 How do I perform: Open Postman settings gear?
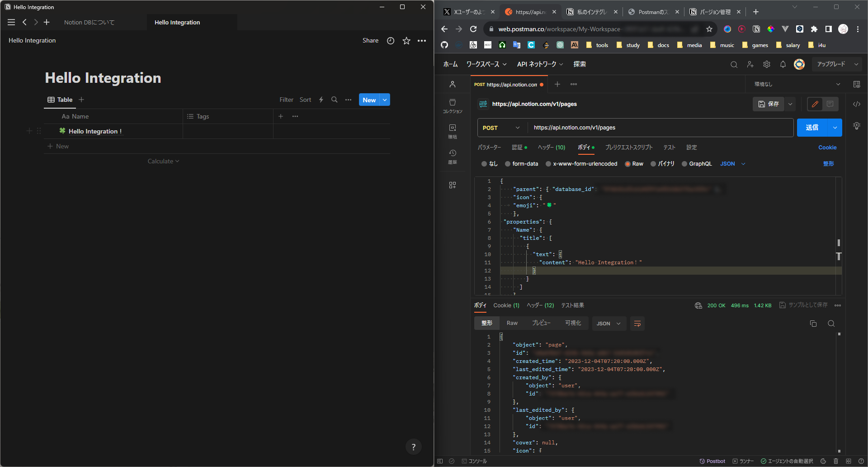click(766, 64)
